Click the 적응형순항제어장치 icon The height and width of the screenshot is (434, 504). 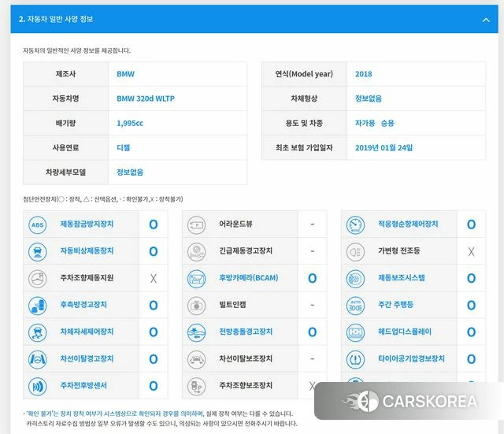(x=355, y=224)
